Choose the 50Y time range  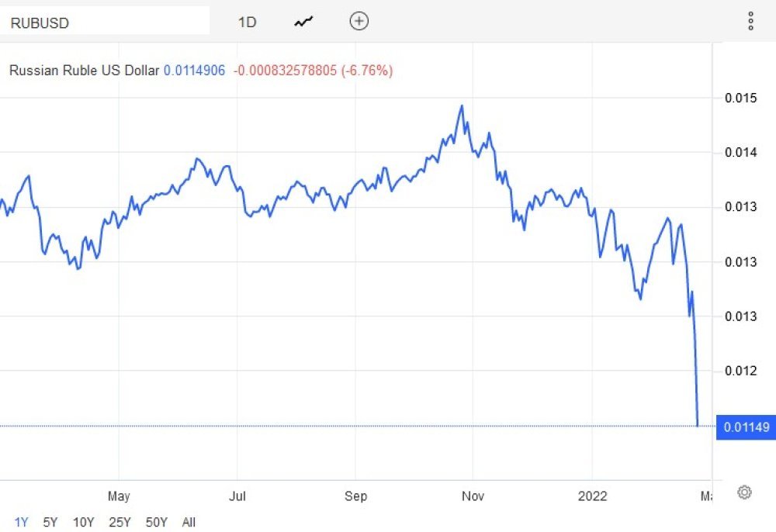pos(157,522)
